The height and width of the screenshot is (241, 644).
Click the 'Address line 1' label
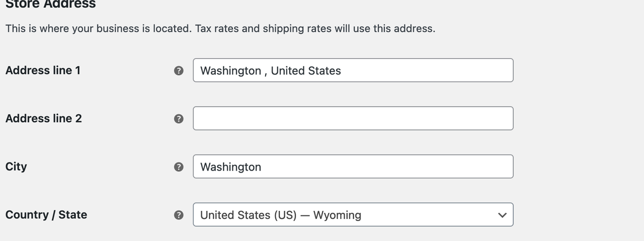(43, 70)
